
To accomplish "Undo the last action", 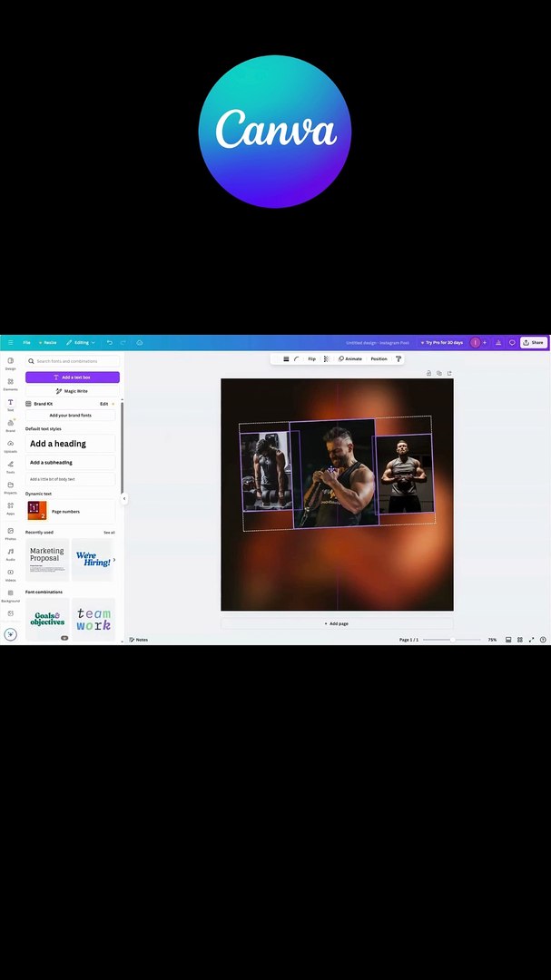I will (110, 342).
